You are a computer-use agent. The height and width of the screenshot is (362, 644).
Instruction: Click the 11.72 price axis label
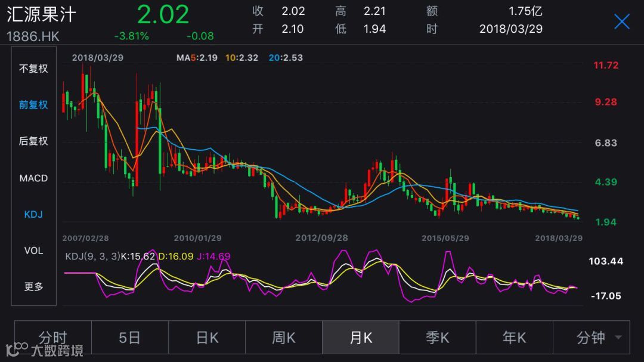(x=606, y=65)
